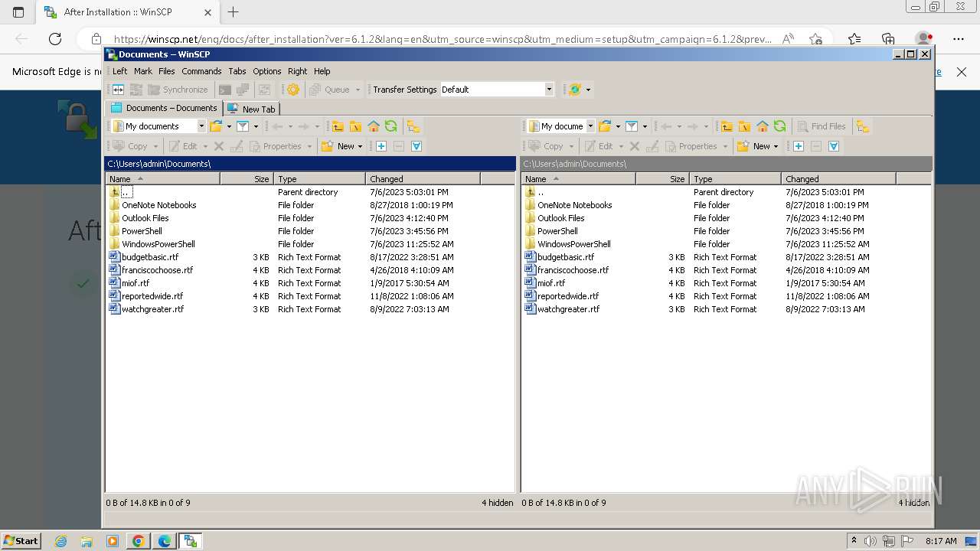Click the left-right arrows icon before Synchronize
Viewport: 980px width, 551px height.
[119, 90]
